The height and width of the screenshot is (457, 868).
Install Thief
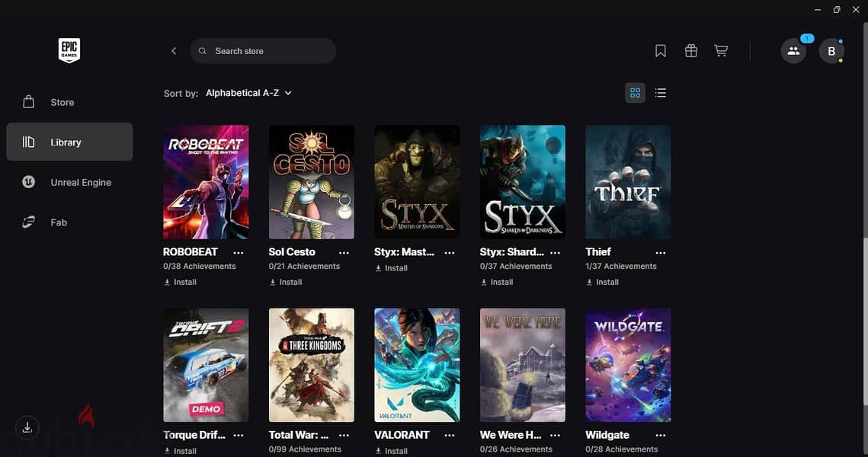[602, 282]
